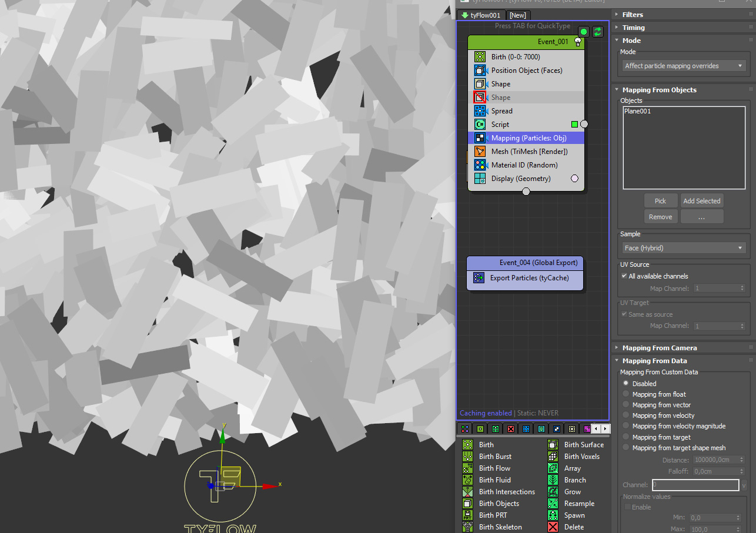The height and width of the screenshot is (533, 756).
Task: Click the right arrow of depot tabs
Action: tap(606, 429)
